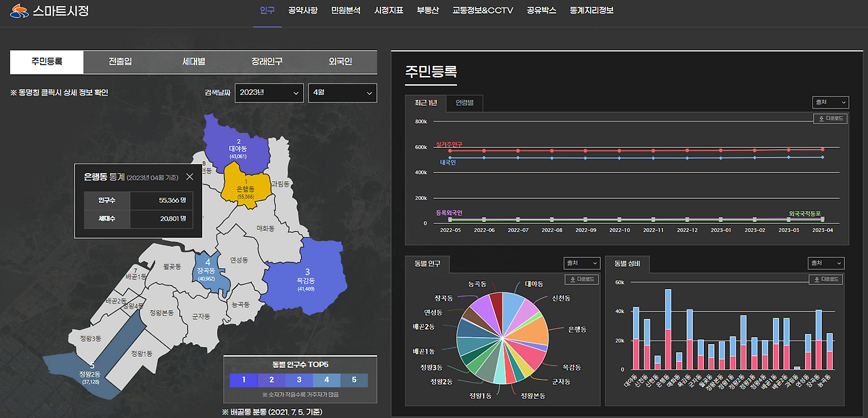Image resolution: width=868 pixels, height=418 pixels.
Task: Click the 군자동 region on the map
Action: pos(201,316)
